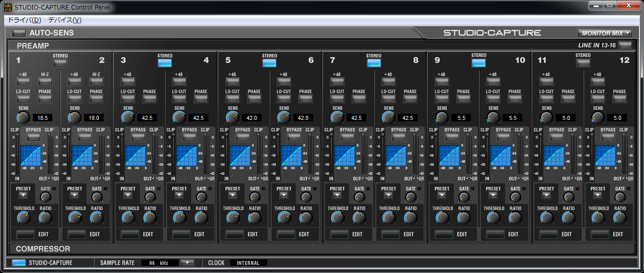
Task: Open PRESET dropdown on channel 8
Action: coord(388,195)
